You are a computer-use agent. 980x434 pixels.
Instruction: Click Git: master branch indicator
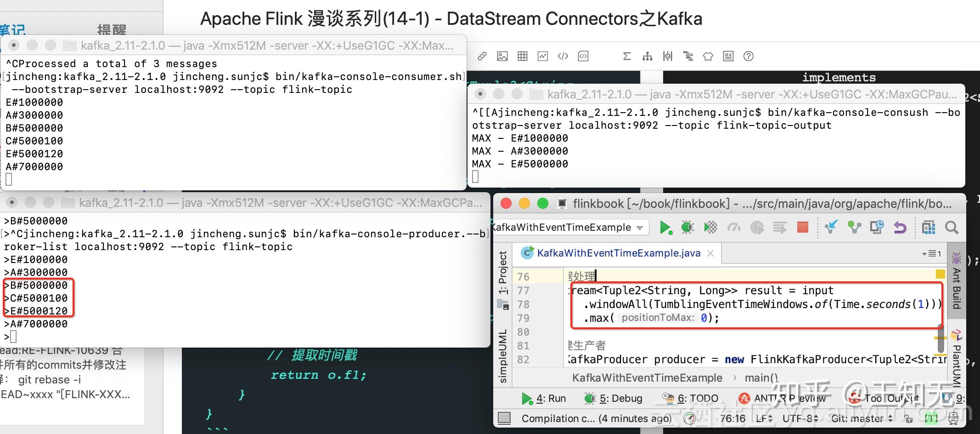[x=862, y=418]
